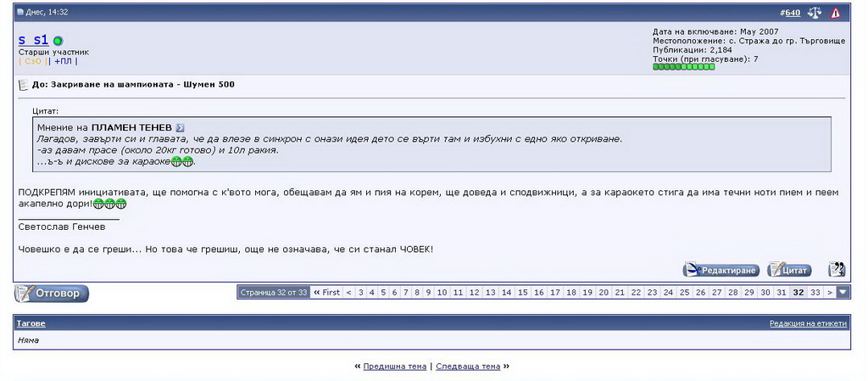Image resolution: width=868 pixels, height=381 pixels.
Task: Click the reputation scales icon
Action: point(815,13)
